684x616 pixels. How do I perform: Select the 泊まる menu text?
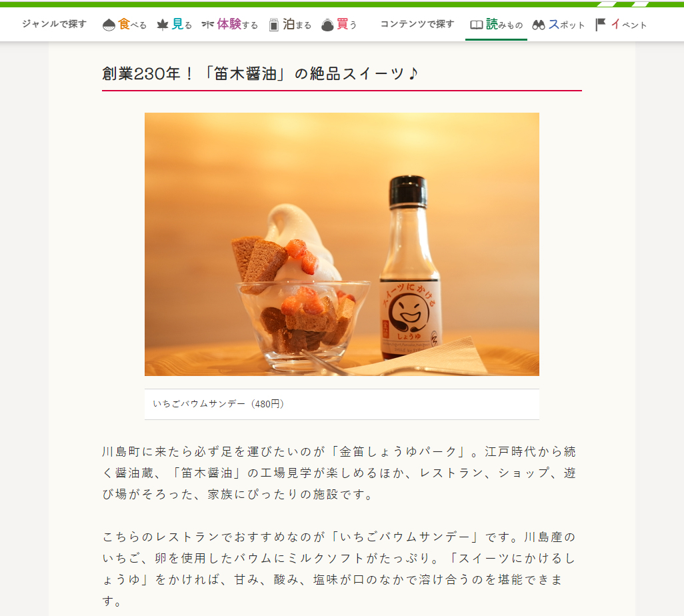tap(297, 24)
